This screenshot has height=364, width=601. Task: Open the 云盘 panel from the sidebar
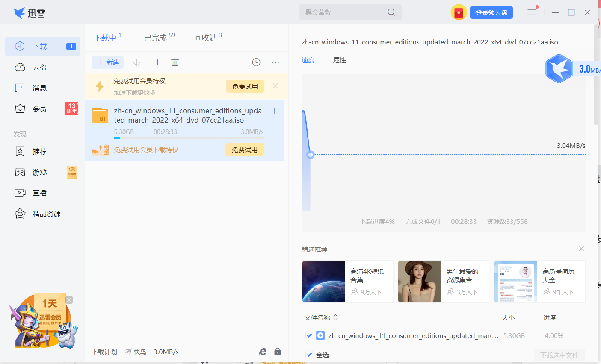[x=39, y=67]
